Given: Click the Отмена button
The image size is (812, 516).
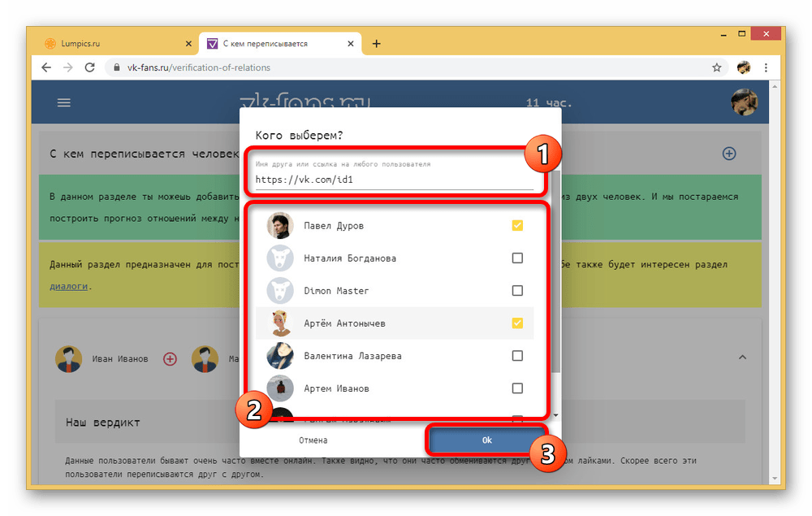Looking at the screenshot, I should tap(313, 440).
